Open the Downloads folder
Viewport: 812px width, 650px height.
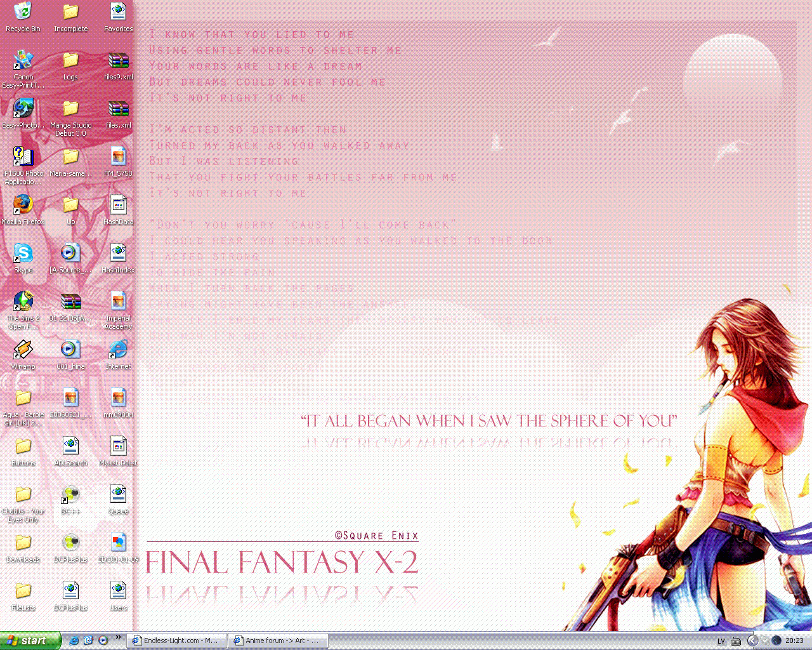point(23,548)
